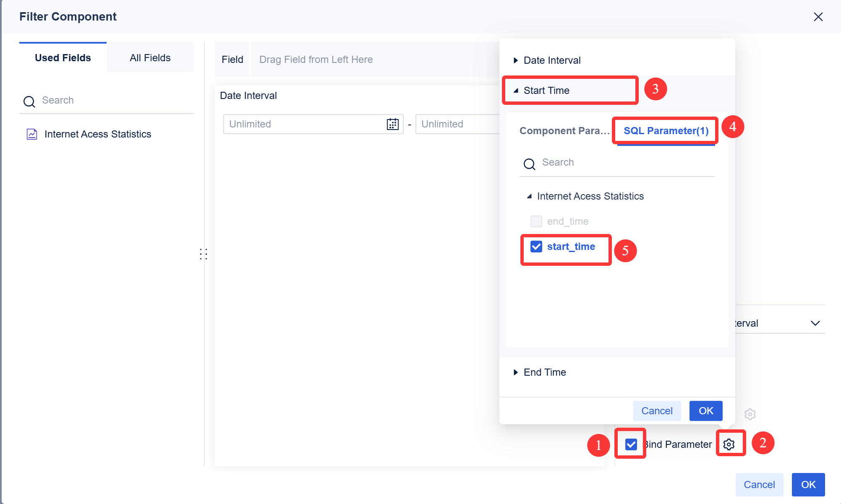The height and width of the screenshot is (504, 841).
Task: Uncheck the start_time SQL parameter
Action: 536,247
